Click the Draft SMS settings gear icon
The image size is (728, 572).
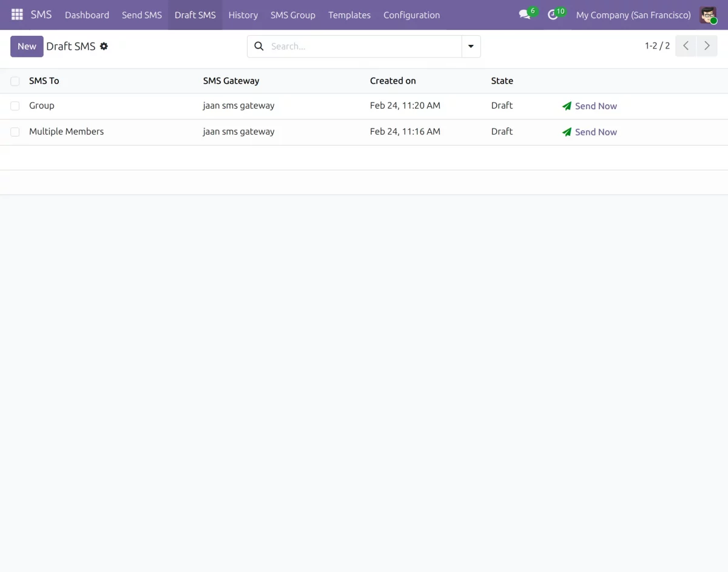tap(104, 46)
